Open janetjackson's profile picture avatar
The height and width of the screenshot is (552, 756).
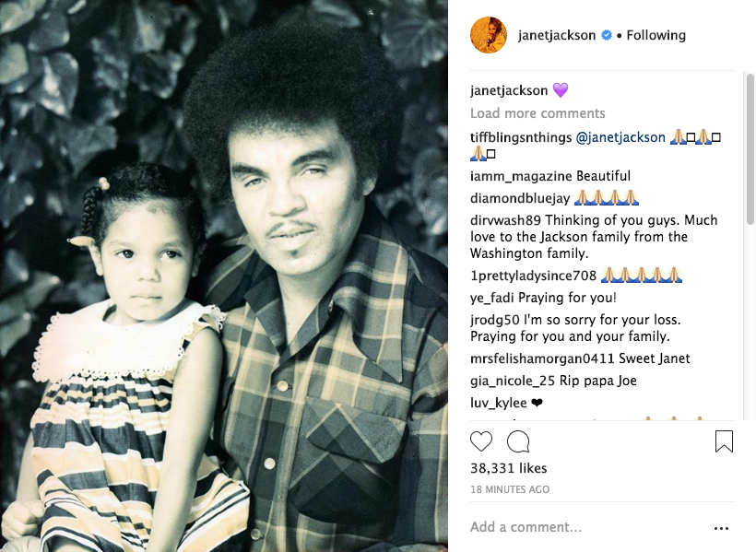click(489, 35)
